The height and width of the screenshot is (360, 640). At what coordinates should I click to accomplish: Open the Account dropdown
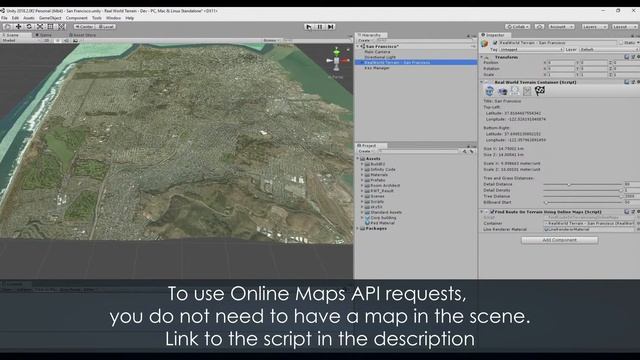pos(561,27)
